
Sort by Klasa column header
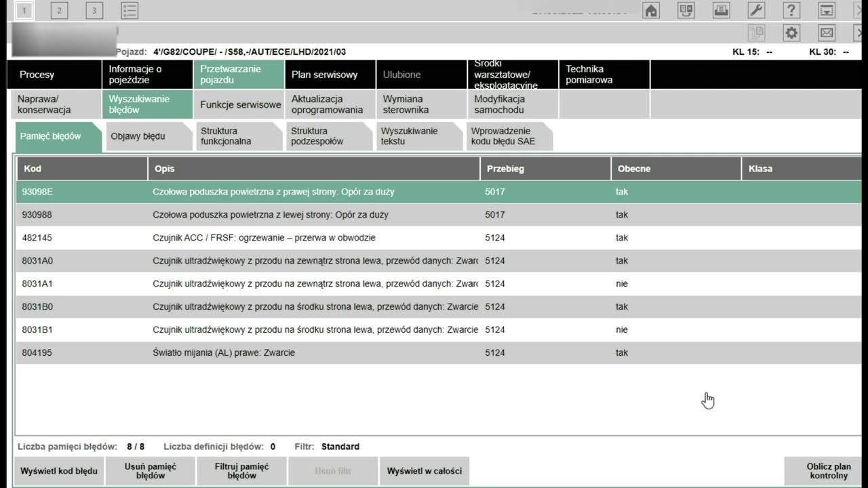[x=802, y=169]
